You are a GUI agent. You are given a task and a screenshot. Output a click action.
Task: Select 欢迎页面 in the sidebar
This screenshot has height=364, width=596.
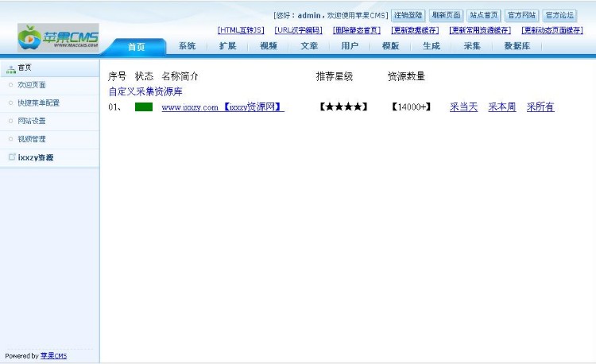click(32, 85)
